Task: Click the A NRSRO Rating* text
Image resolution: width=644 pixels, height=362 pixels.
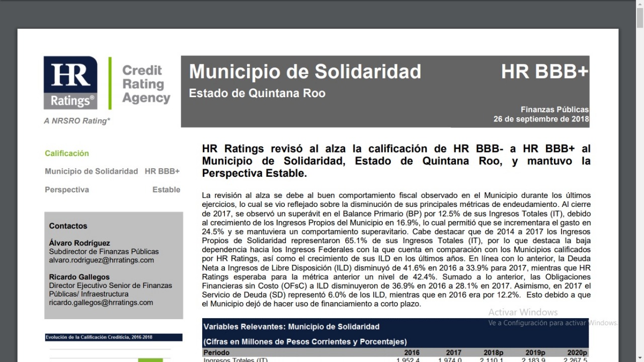Action: [77, 121]
